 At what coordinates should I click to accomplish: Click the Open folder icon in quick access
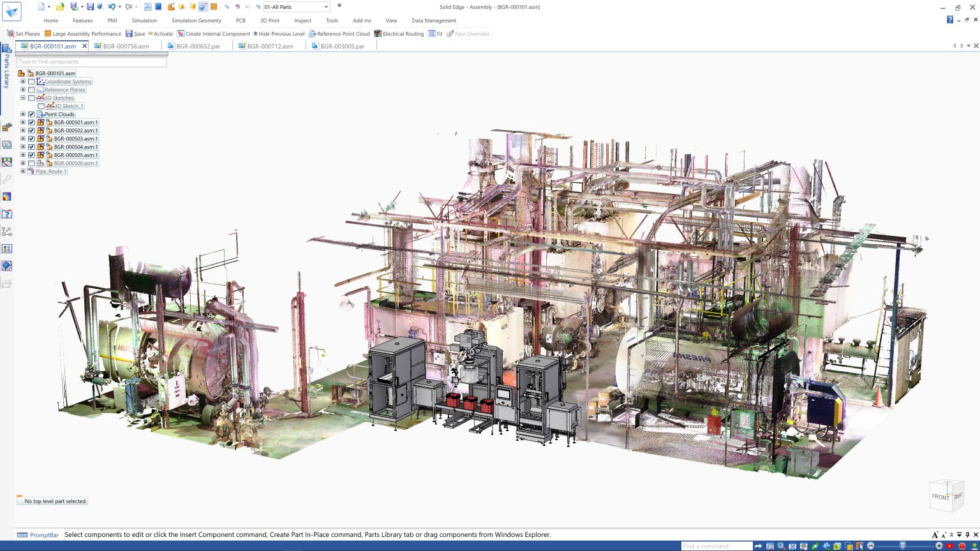[59, 7]
